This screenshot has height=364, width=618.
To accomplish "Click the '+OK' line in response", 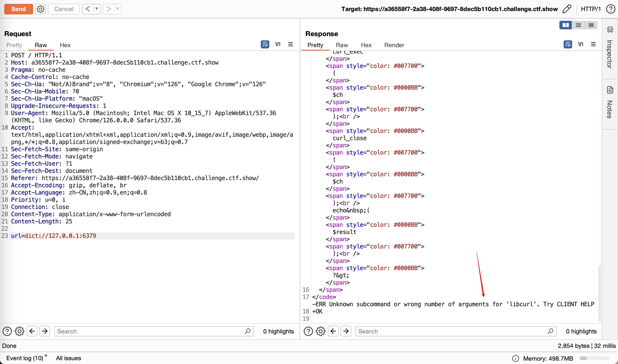I will (317, 311).
